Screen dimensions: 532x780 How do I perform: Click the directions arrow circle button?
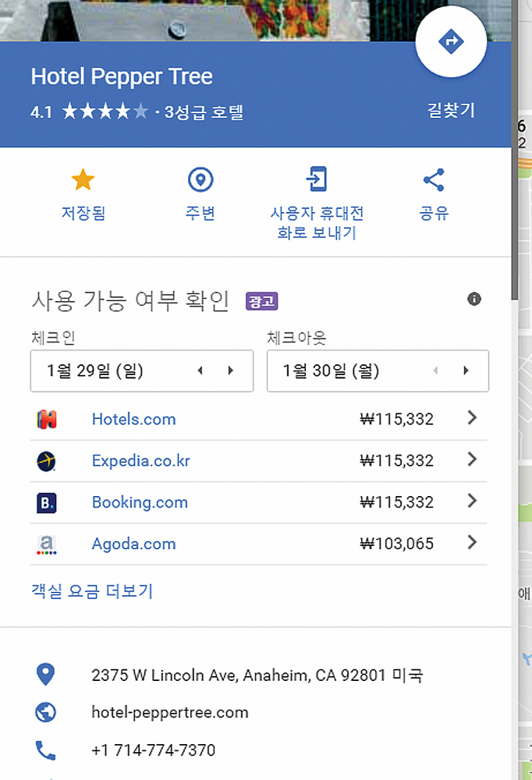click(x=451, y=41)
